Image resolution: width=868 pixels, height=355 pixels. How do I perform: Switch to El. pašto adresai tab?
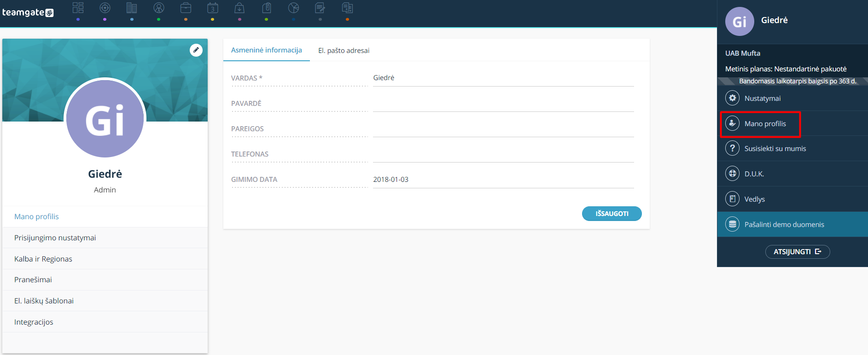coord(344,51)
